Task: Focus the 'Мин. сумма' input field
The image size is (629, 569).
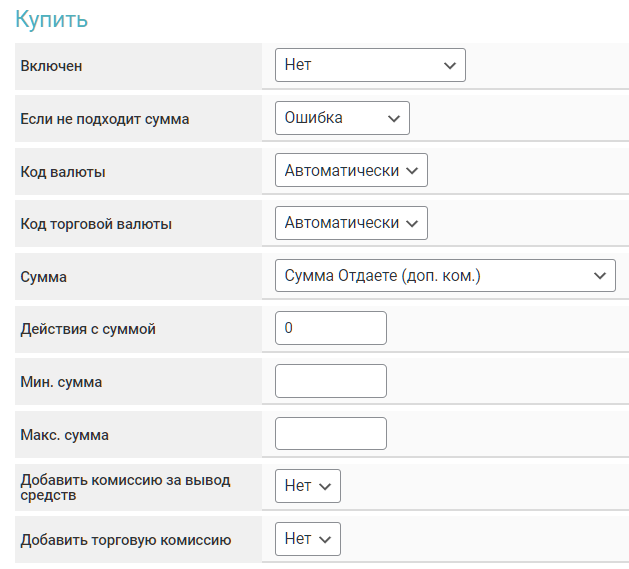Action: 330,381
